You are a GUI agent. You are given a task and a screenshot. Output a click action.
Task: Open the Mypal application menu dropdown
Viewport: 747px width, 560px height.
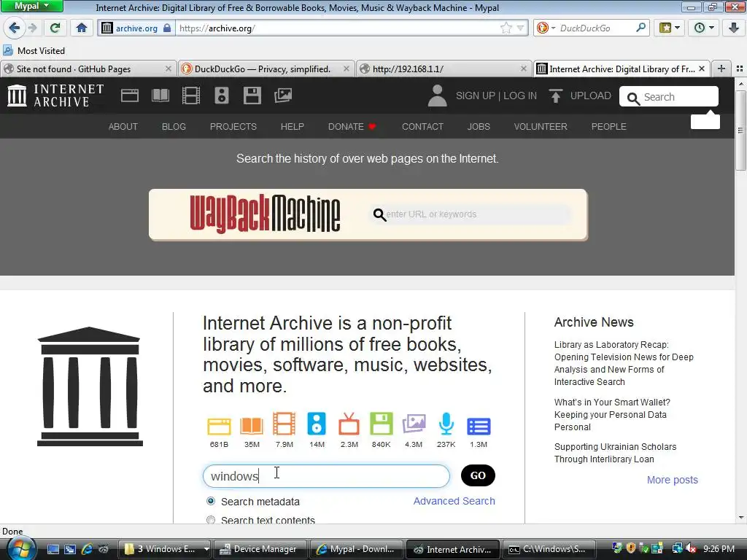pyautogui.click(x=31, y=6)
